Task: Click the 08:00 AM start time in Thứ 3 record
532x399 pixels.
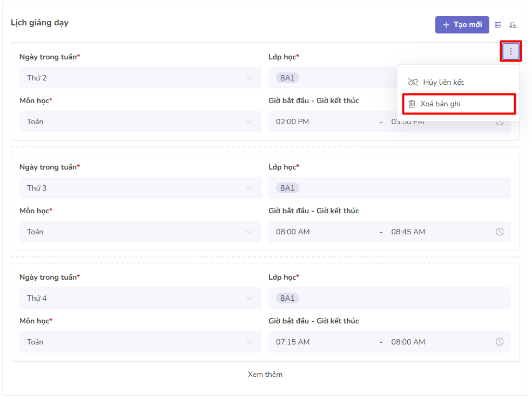Action: (x=293, y=232)
